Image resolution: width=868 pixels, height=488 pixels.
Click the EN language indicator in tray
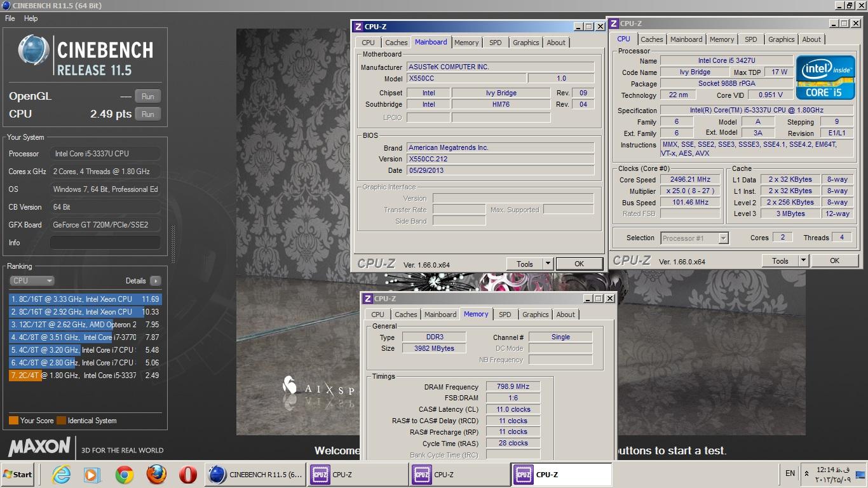[790, 473]
